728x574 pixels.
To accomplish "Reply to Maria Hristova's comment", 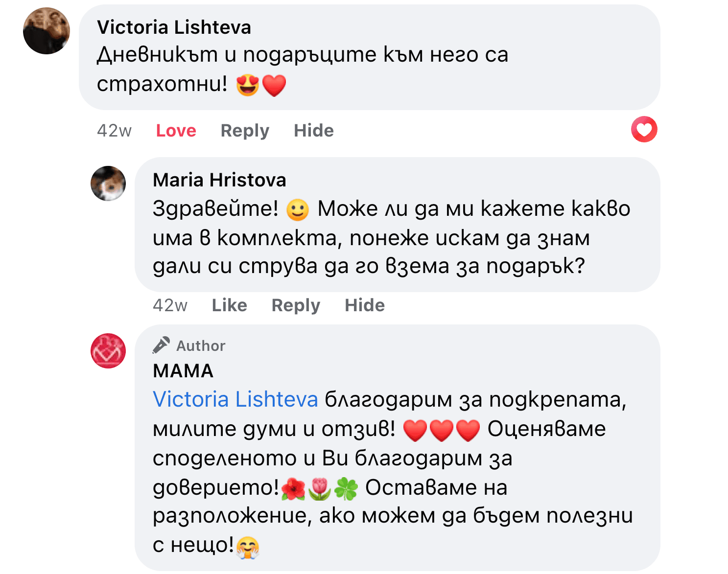I will click(x=296, y=305).
